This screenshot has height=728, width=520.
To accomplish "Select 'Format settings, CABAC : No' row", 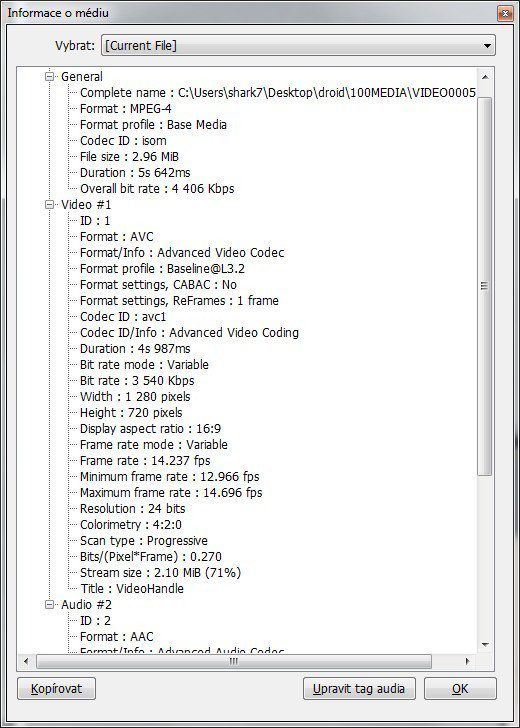I will pyautogui.click(x=158, y=285).
